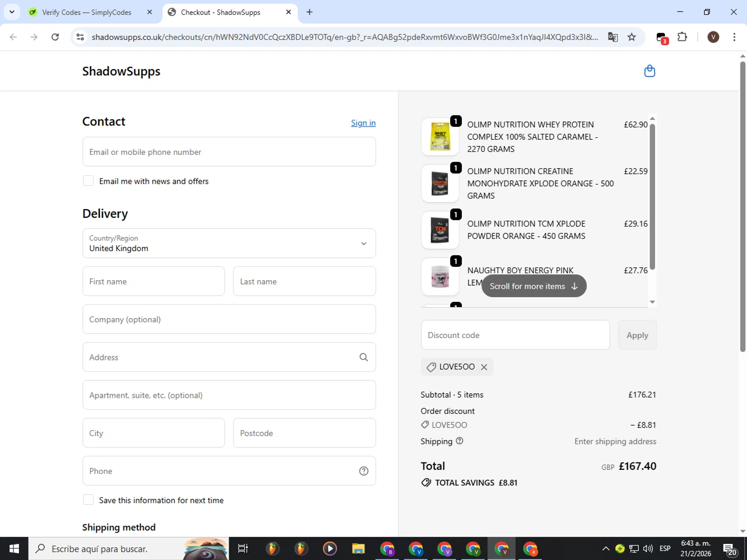Click the Company (optional) field
The image size is (747, 560).
click(229, 319)
